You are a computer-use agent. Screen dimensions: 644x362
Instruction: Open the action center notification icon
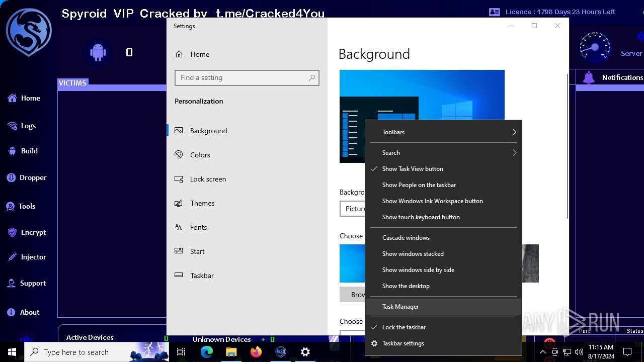[627, 352]
